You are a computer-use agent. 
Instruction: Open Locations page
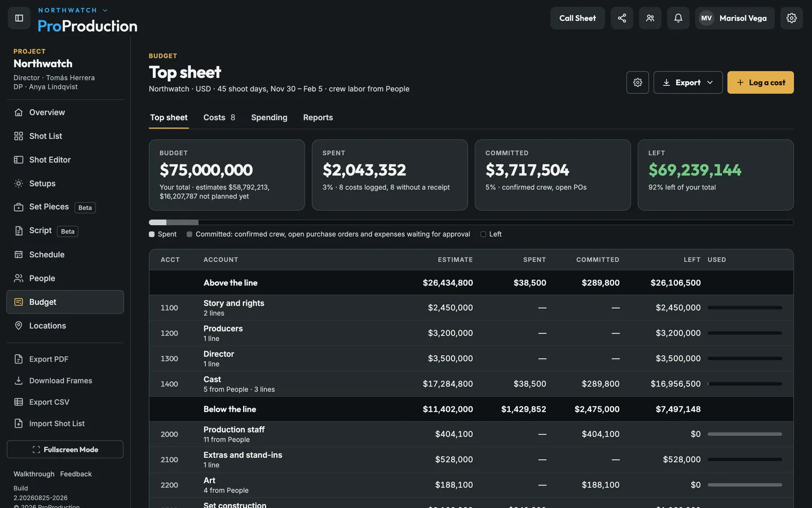[65, 326]
